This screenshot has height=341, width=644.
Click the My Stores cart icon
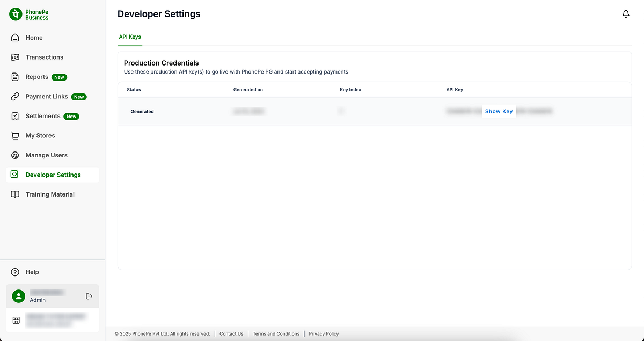[x=15, y=136]
